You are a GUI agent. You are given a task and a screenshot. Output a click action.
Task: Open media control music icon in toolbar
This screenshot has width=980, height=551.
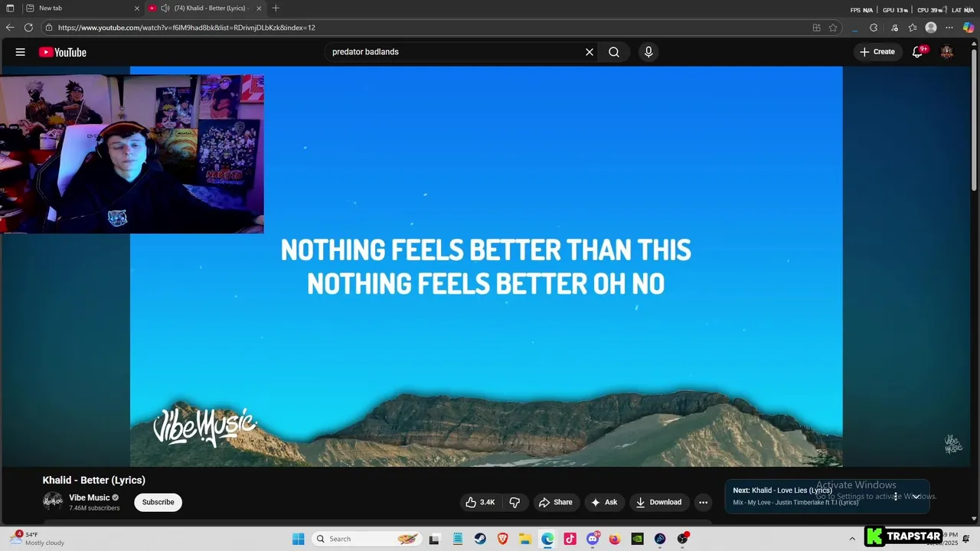pos(894,28)
